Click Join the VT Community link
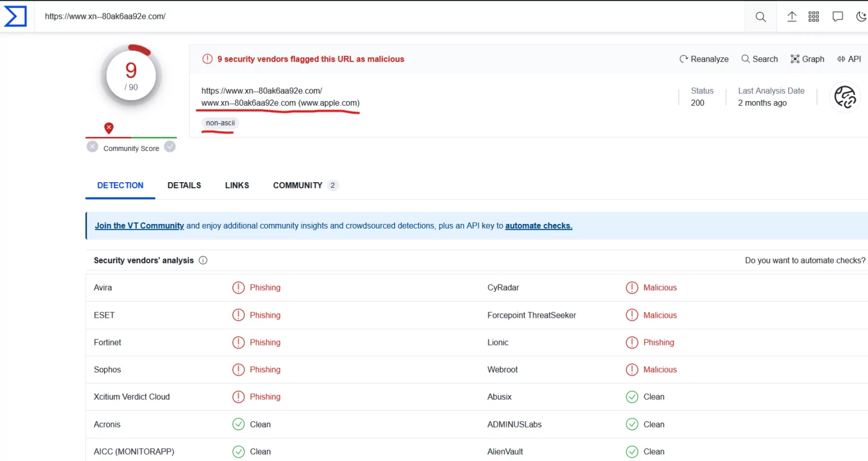 [x=139, y=226]
